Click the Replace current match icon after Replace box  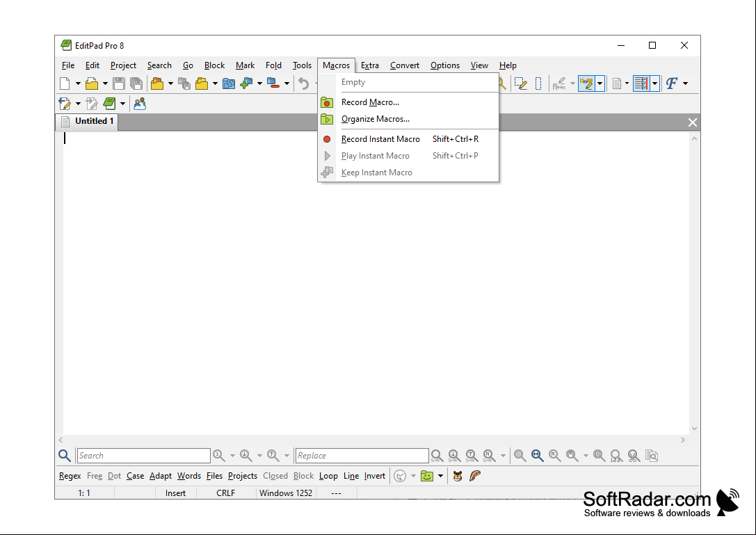click(x=437, y=456)
